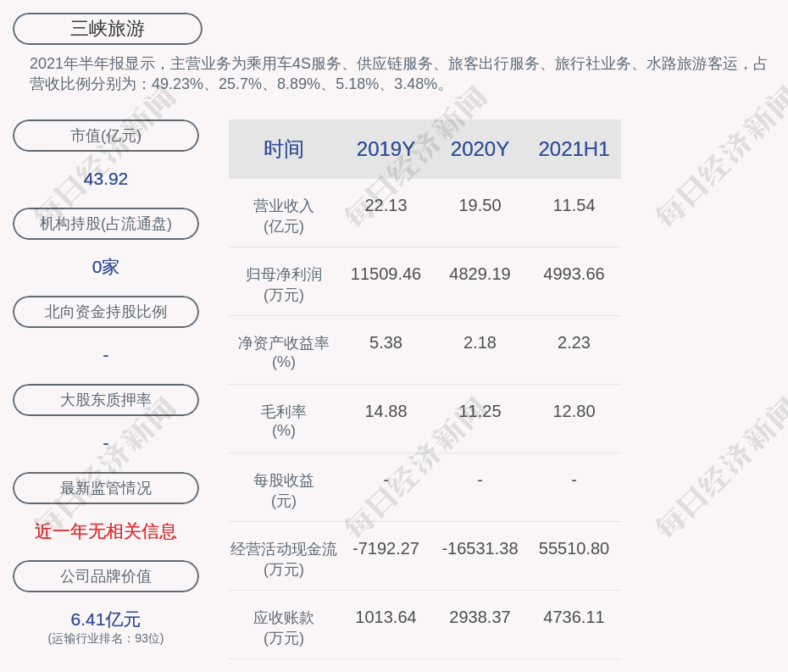
Task: Click ROE value 2.18
Action: pyautogui.click(x=480, y=343)
